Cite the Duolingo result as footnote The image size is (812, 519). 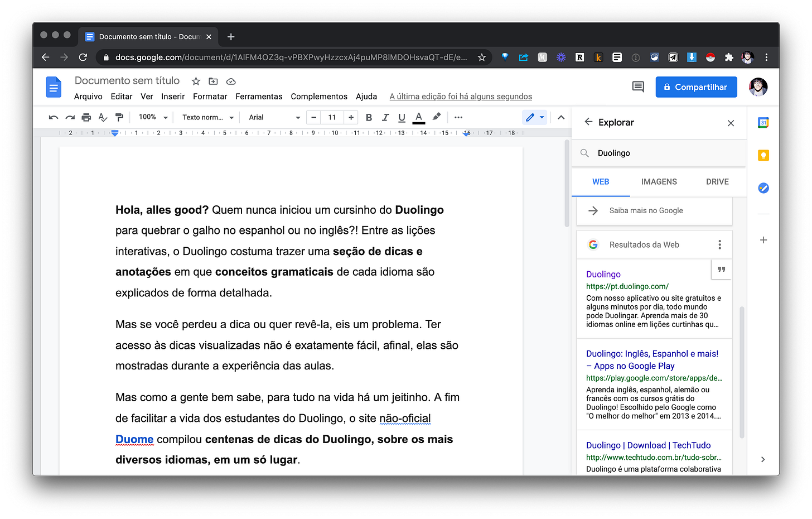pyautogui.click(x=721, y=270)
